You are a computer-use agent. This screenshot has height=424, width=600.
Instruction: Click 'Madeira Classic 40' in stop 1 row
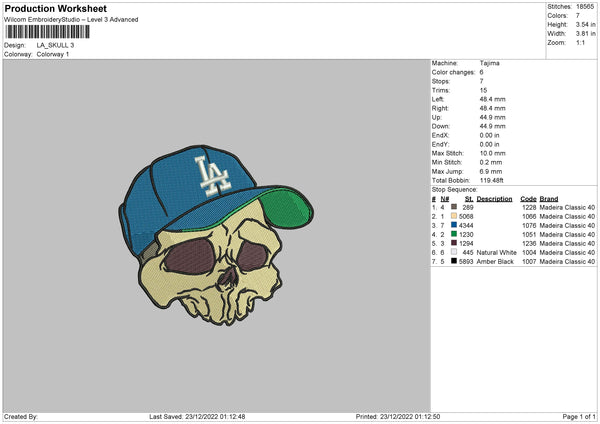567,207
